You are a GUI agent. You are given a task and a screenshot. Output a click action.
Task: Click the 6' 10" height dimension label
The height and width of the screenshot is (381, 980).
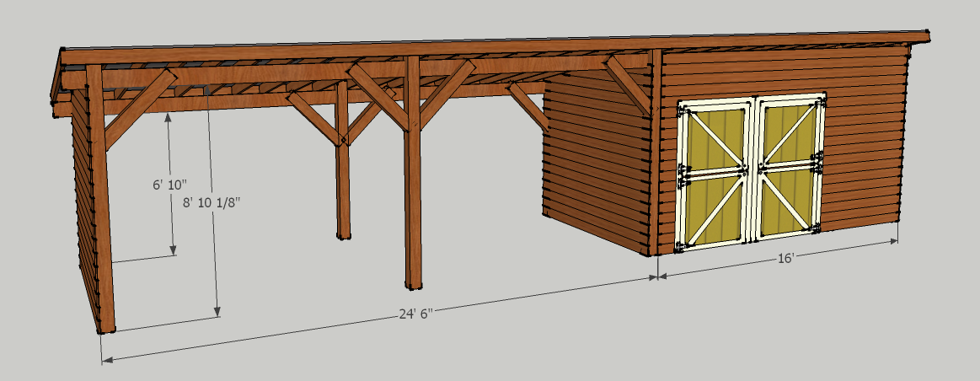(x=170, y=185)
